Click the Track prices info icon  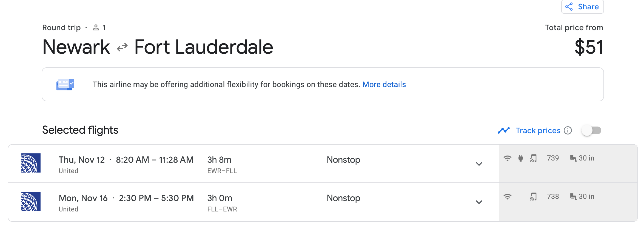568,131
